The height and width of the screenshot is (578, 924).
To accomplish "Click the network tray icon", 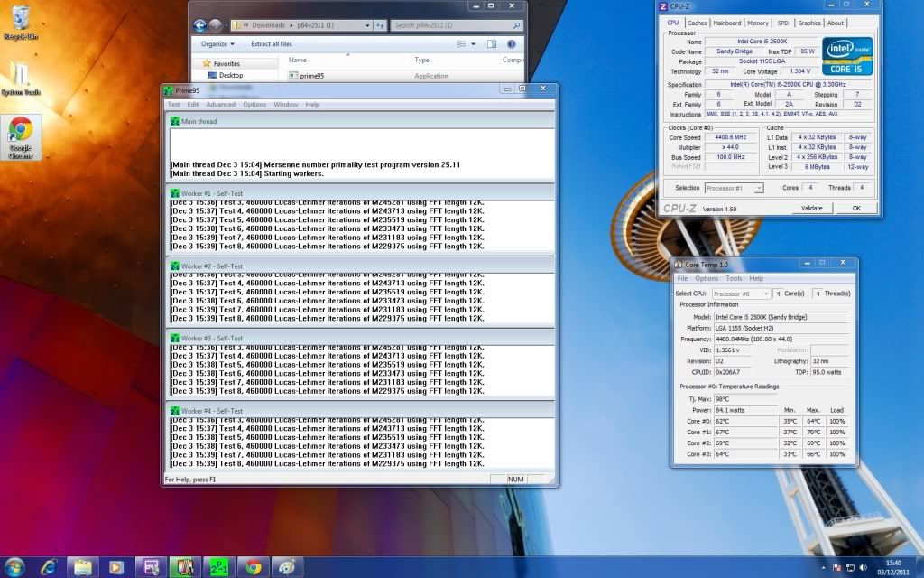I will [x=850, y=568].
